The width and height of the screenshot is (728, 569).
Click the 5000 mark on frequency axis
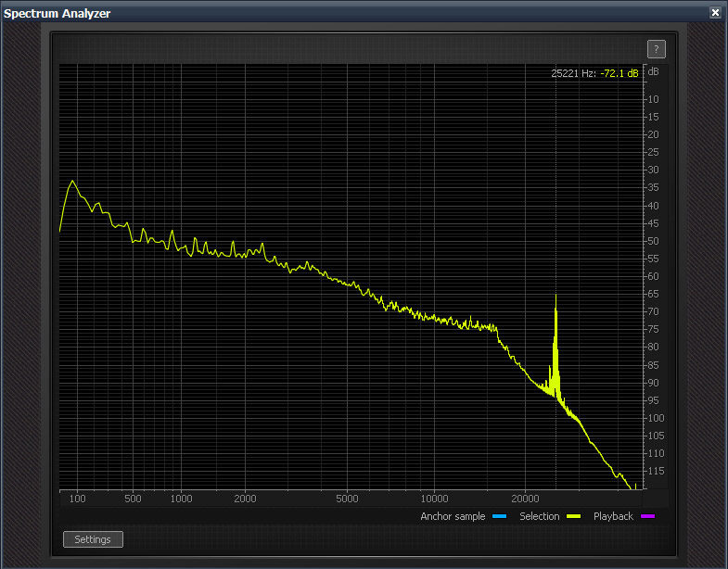point(346,499)
